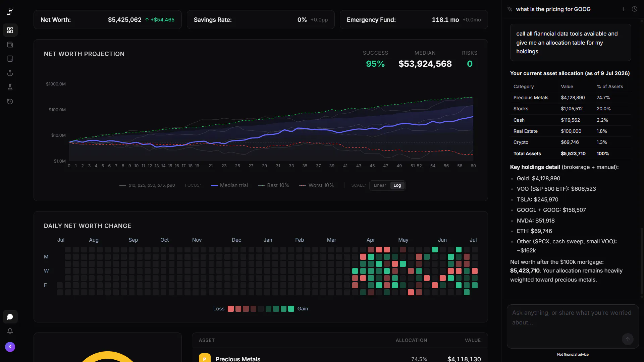Click the chat message input field
644x362 pixels.
tap(573, 326)
